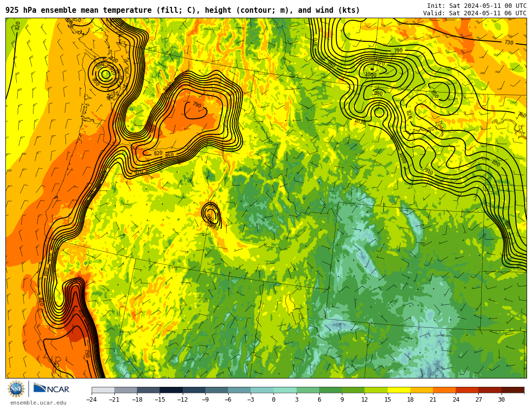Click the 12 colorbar tick label

tap(365, 400)
